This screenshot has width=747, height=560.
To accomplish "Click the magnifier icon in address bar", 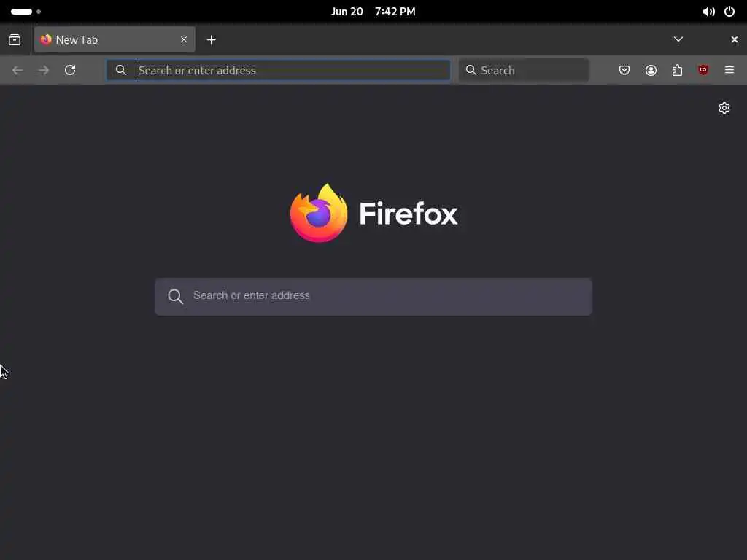I will 121,71.
